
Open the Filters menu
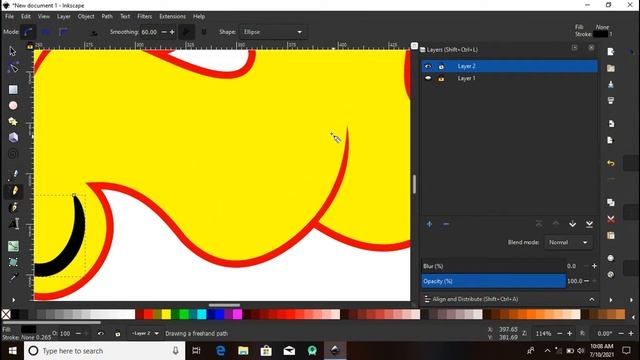coord(144,16)
